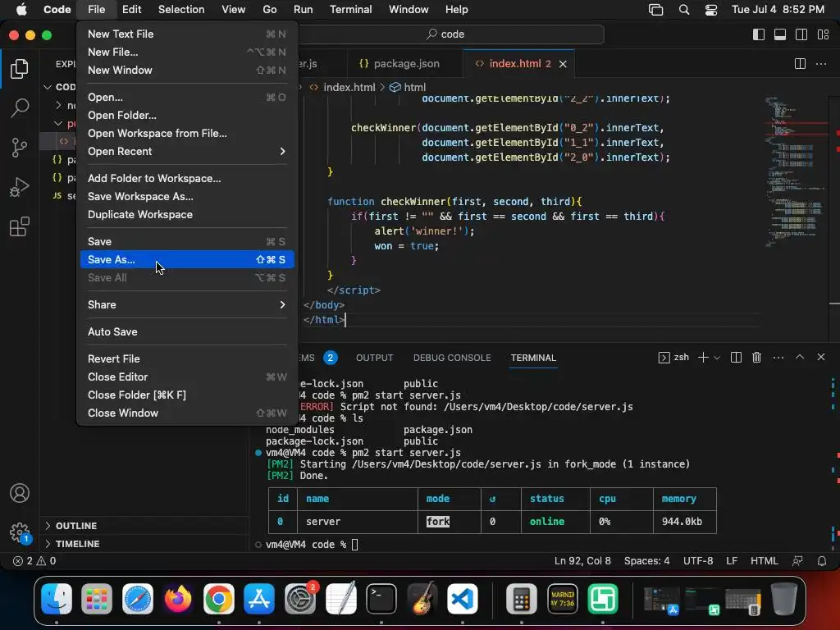
Task: Open the Manage gear icon
Action: [20, 532]
